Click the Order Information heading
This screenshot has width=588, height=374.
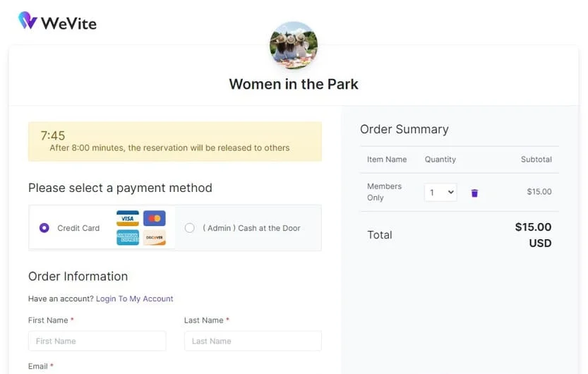pyautogui.click(x=78, y=277)
